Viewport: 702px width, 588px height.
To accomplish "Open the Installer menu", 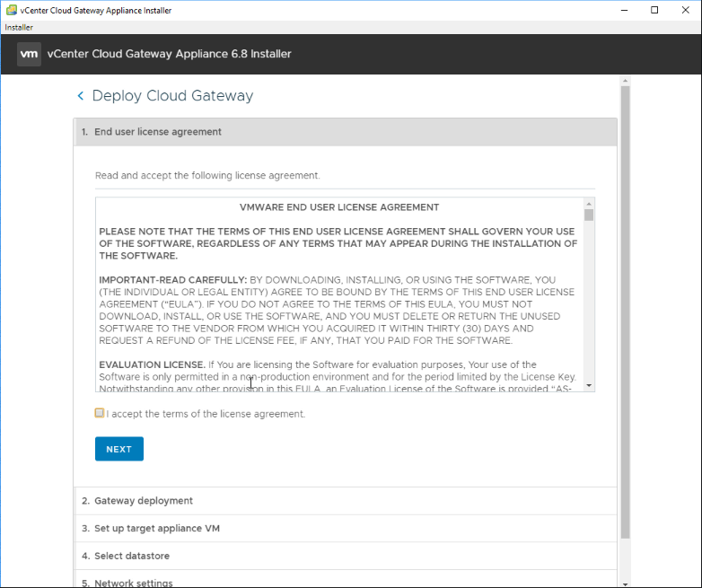I will [19, 27].
